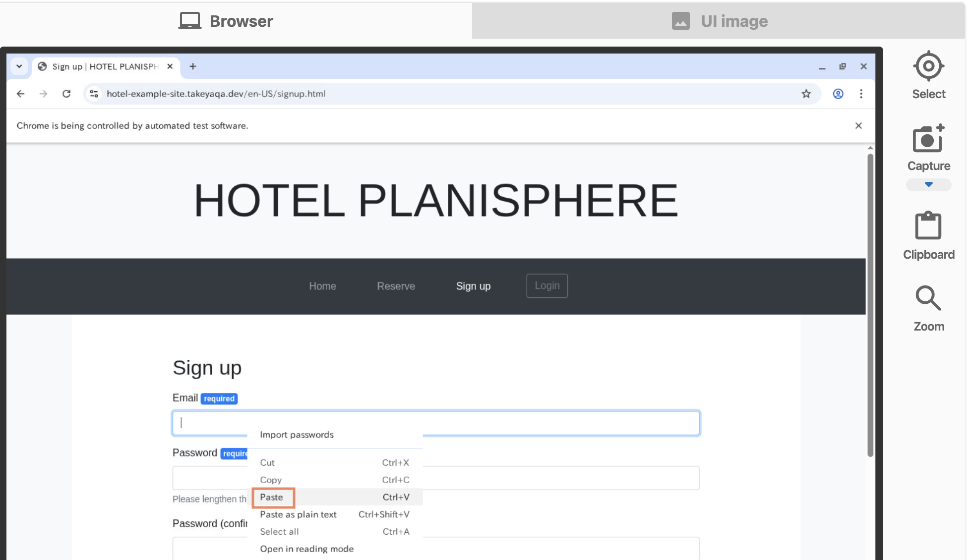Expand the Capture options dropdown arrow

928,184
